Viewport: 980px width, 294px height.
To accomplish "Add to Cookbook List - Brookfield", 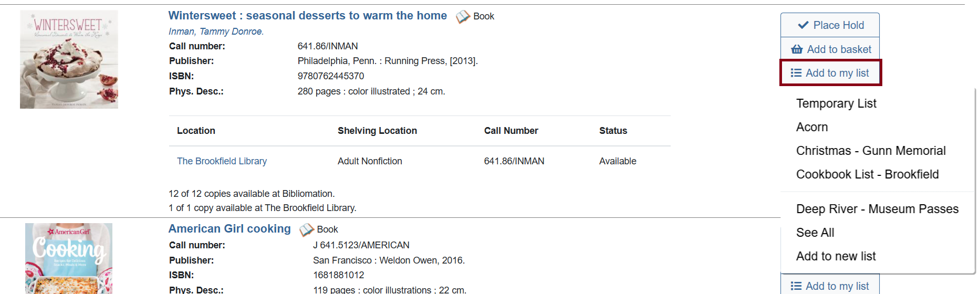I will pos(867,174).
